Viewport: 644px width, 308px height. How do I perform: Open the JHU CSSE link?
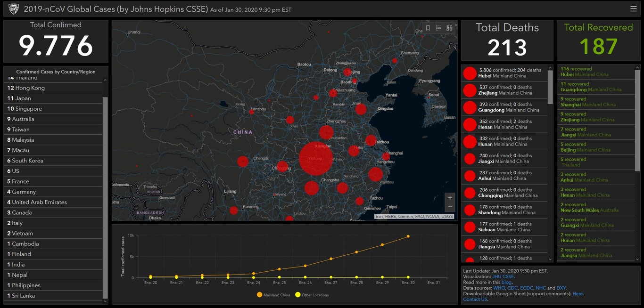503,277
